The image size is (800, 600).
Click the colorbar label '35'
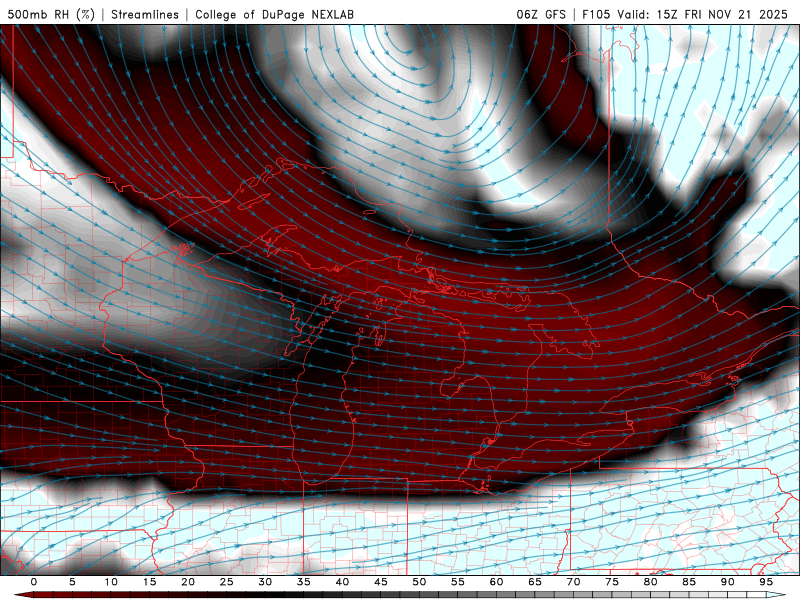(x=304, y=582)
